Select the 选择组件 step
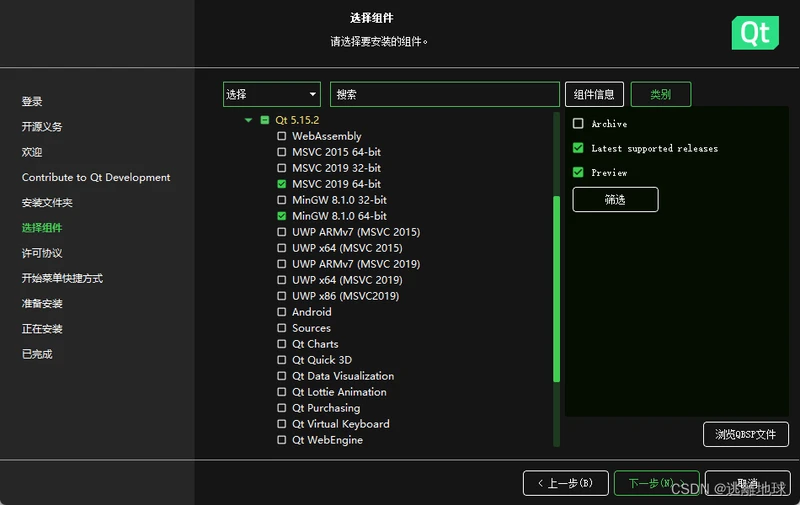800x505 pixels. coord(42,228)
